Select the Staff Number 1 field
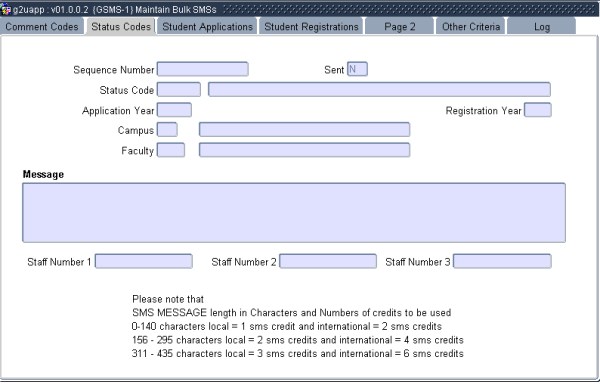Screen dimensions: 600x385 click(x=143, y=261)
